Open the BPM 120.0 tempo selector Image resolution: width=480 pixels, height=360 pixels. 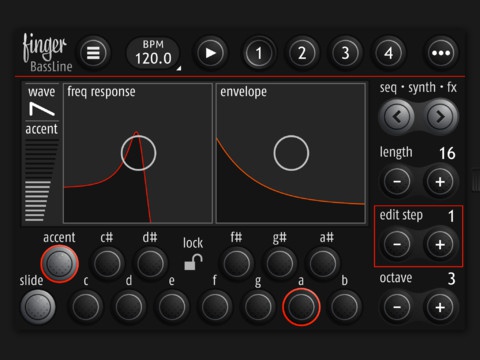pos(153,53)
